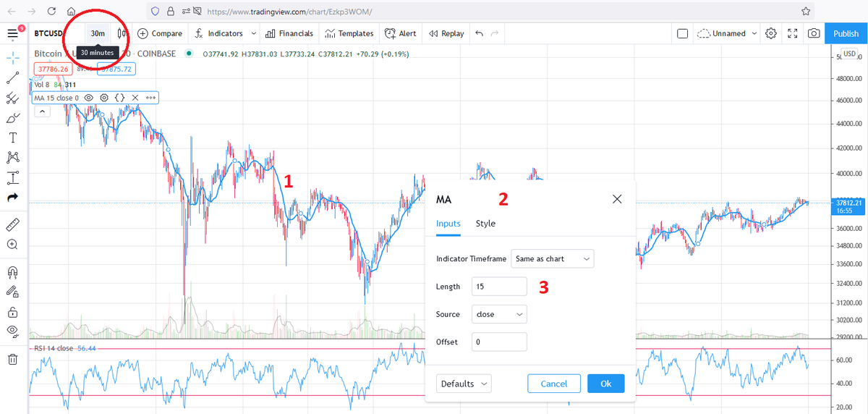The width and height of the screenshot is (868, 414).
Task: Select the crosshair cursor tool
Action: (12, 59)
